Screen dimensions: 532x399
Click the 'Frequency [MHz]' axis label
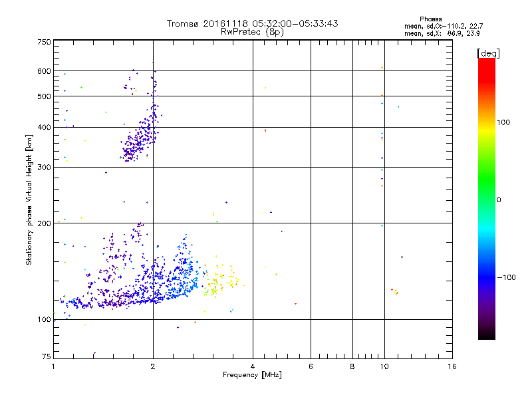252,375
